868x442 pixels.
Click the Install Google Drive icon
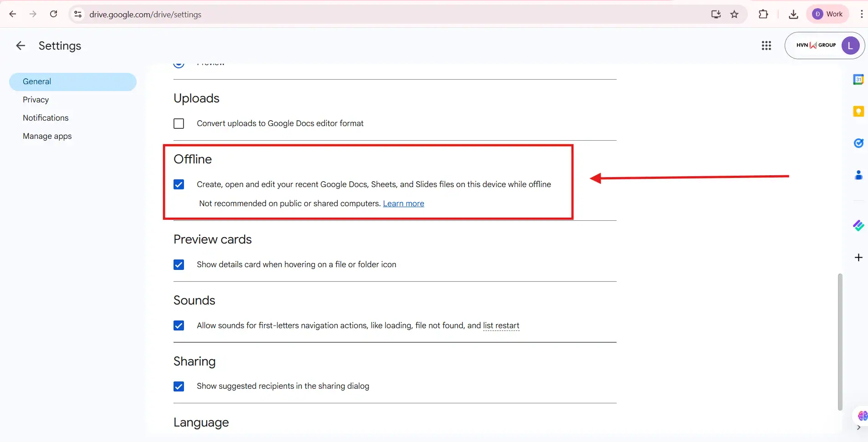[715, 14]
